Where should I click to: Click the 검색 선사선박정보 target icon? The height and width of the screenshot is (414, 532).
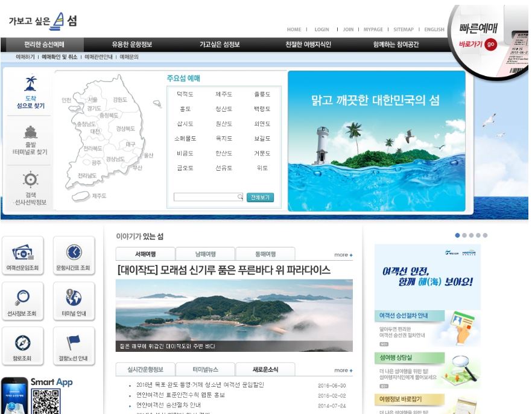(x=31, y=179)
